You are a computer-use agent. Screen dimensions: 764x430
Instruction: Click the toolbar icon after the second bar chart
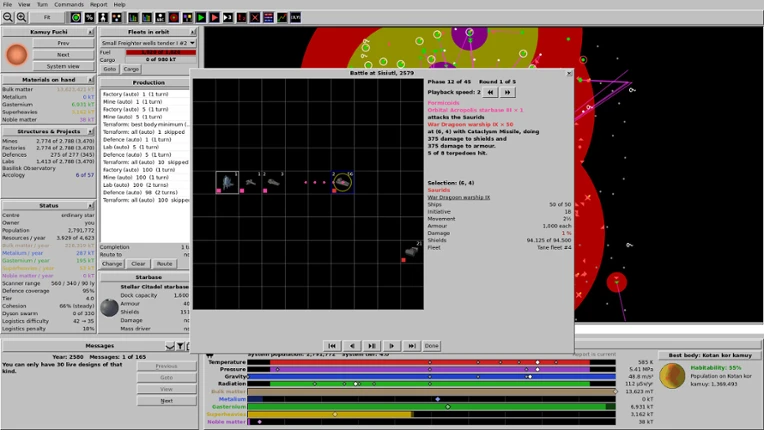(160, 18)
